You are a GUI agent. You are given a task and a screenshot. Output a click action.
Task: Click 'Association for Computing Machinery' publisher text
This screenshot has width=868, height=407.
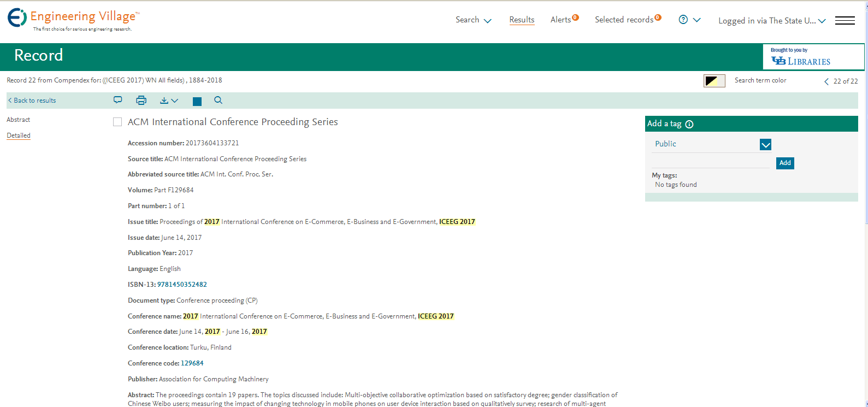coord(214,379)
